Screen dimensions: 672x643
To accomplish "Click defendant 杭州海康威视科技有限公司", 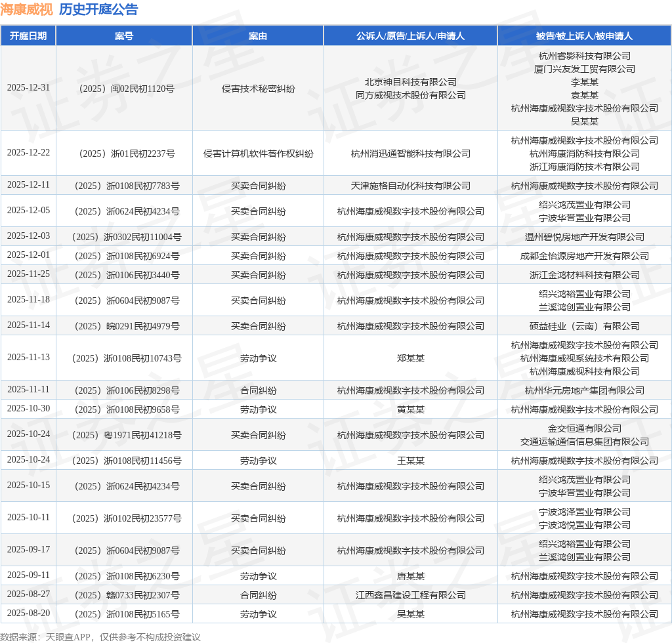I will coord(584,371).
